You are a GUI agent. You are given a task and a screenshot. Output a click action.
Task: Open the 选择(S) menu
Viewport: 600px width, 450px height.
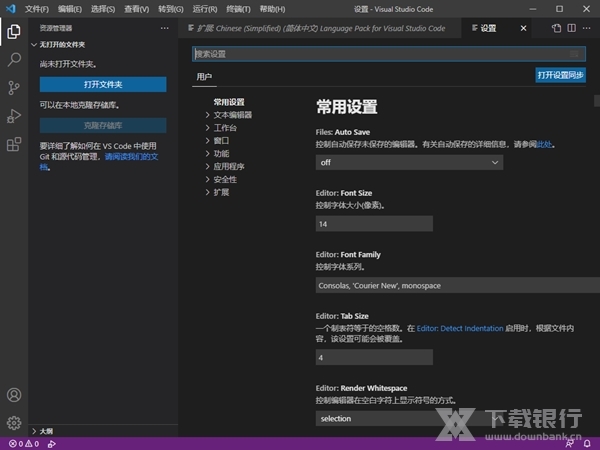coord(103,9)
